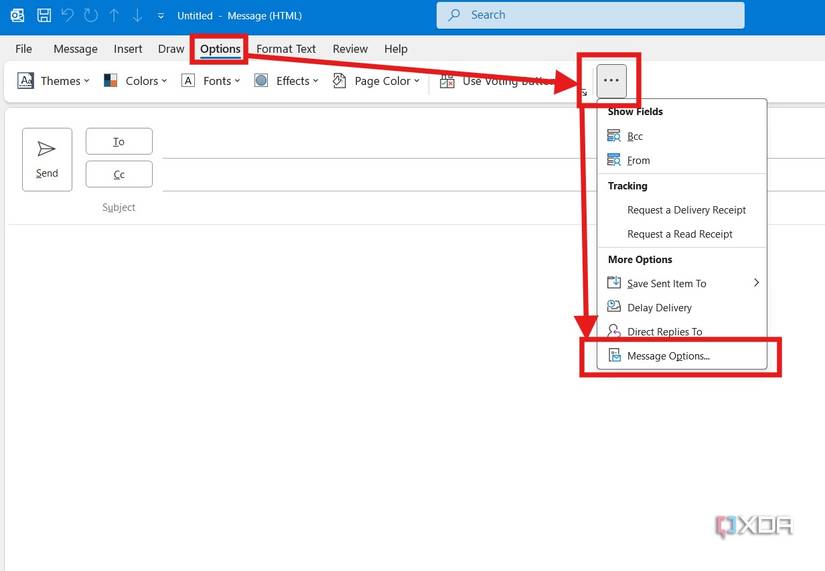The width and height of the screenshot is (825, 571).
Task: Select Request a Read Receipt
Action: [x=682, y=234]
